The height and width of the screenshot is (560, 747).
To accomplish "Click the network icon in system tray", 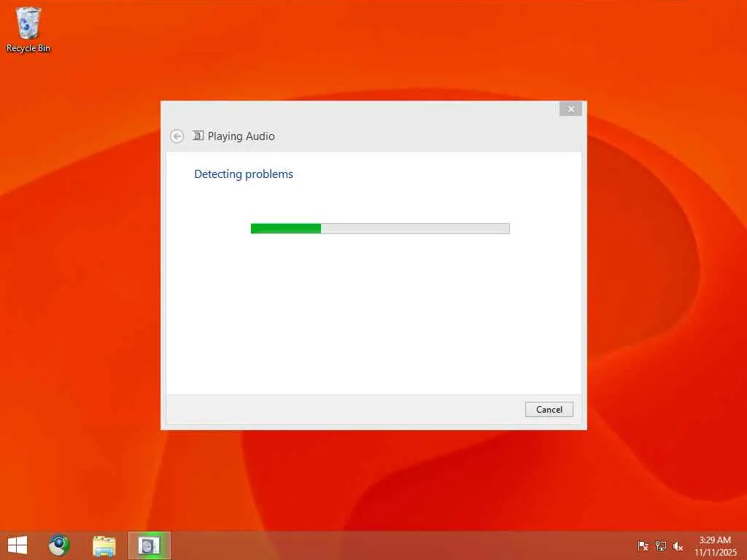I will click(660, 545).
